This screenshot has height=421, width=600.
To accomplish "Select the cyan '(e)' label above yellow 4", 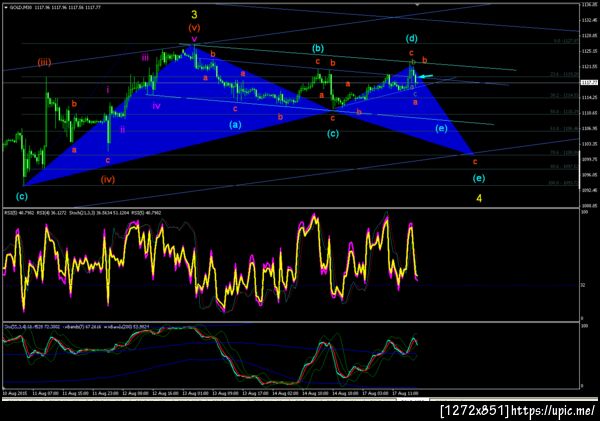I will tap(479, 178).
